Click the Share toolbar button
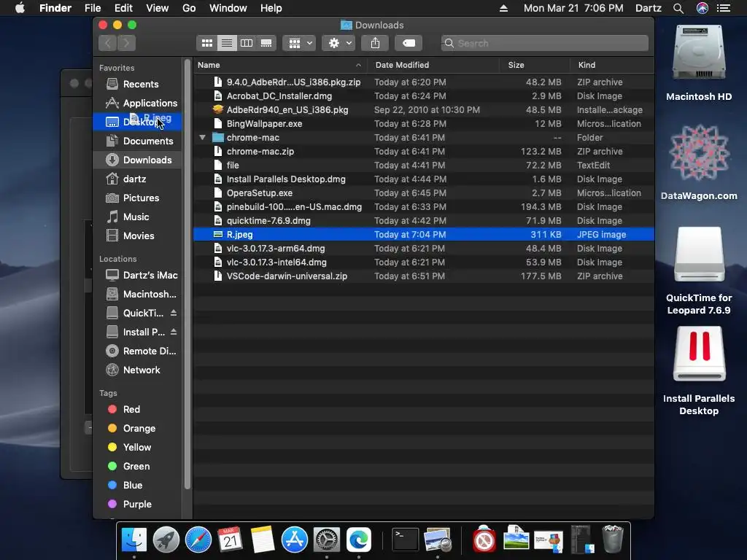 [376, 43]
